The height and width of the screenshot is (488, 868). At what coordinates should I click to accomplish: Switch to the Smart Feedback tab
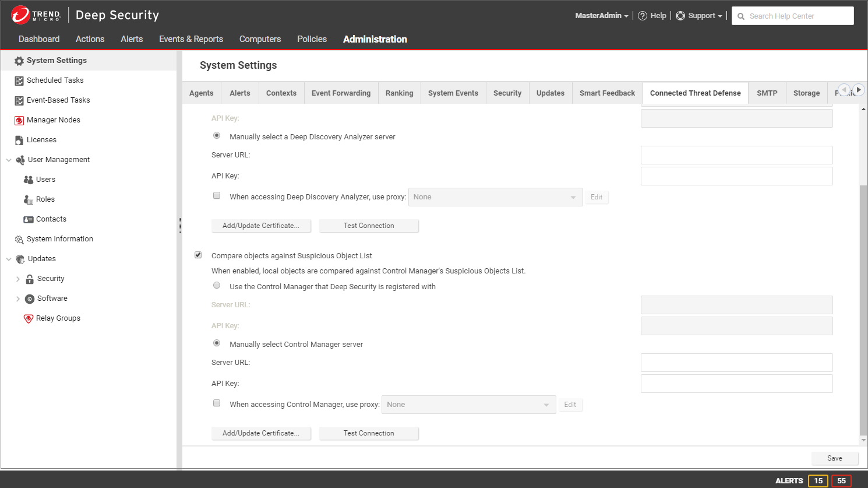click(607, 93)
